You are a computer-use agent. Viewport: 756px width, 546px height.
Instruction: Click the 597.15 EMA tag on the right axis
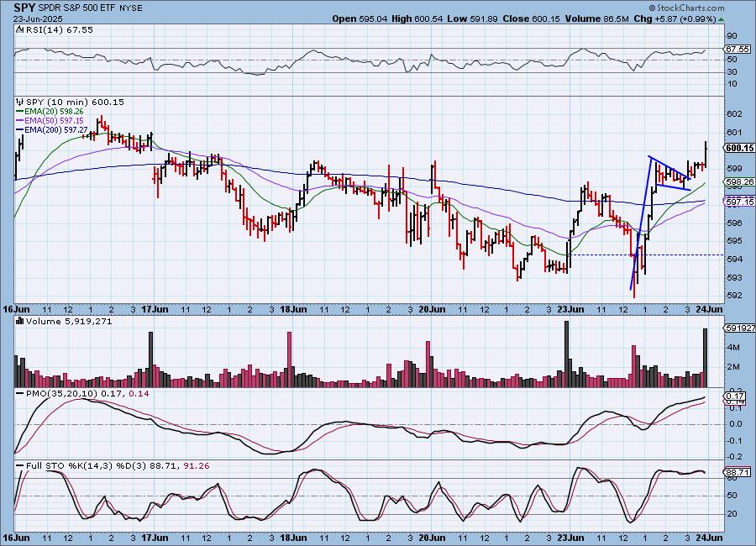(739, 202)
